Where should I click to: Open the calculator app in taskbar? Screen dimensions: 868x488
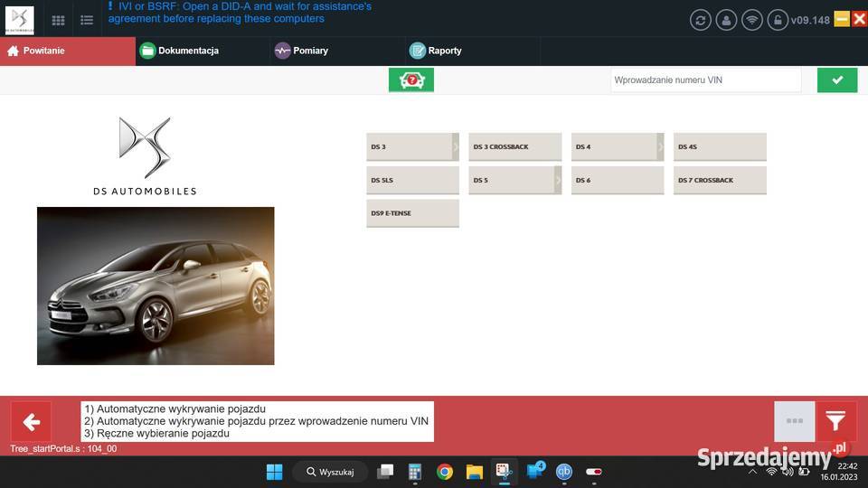click(415, 472)
